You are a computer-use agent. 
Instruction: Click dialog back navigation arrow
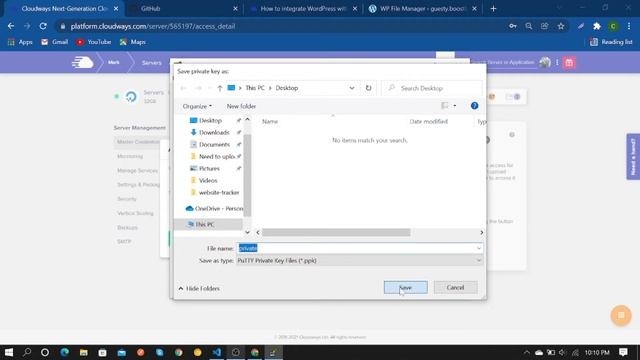183,88
